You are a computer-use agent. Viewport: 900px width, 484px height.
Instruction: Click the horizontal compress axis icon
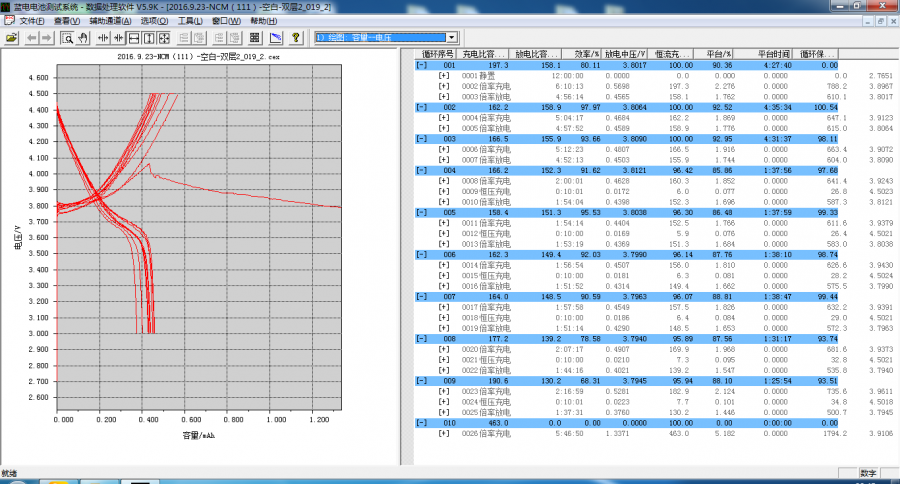pos(118,38)
